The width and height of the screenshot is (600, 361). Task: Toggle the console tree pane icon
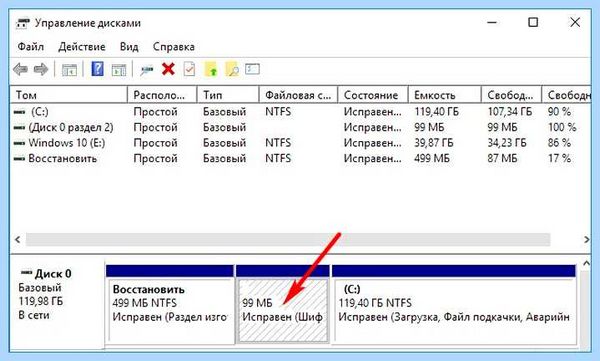pyautogui.click(x=69, y=70)
